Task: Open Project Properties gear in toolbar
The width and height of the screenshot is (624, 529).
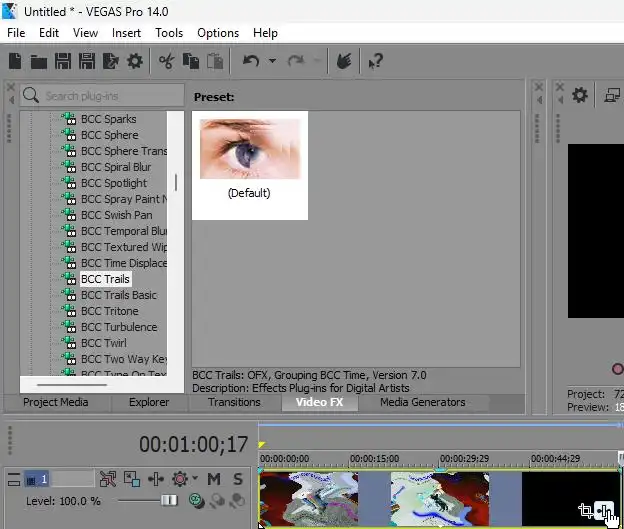Action: pos(135,61)
